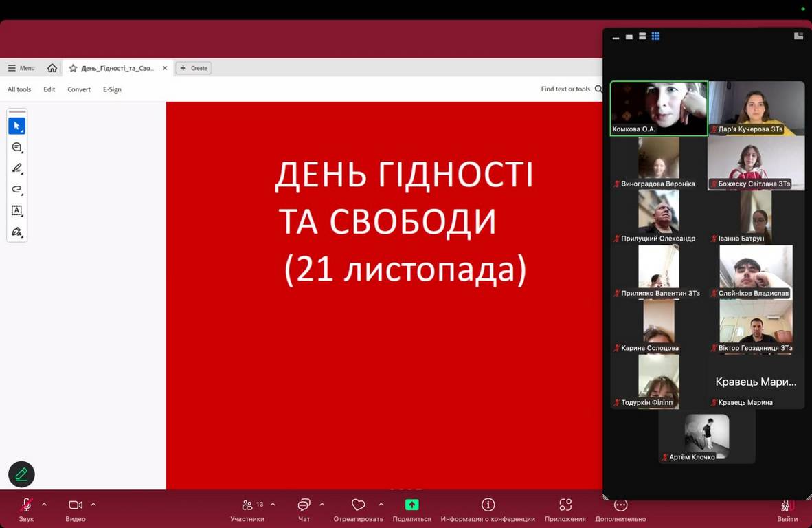The image size is (812, 528).
Task: Go to Acrobat home icon
Action: click(52, 68)
